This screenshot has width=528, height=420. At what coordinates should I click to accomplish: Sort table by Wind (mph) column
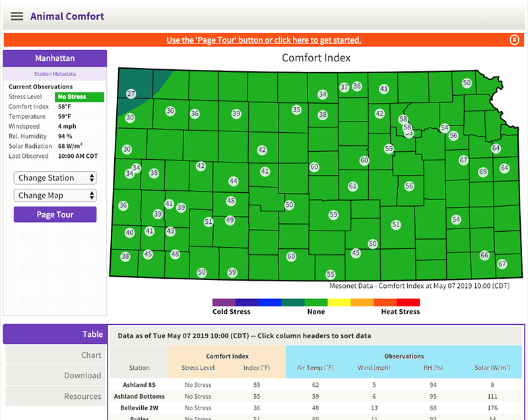(x=374, y=369)
